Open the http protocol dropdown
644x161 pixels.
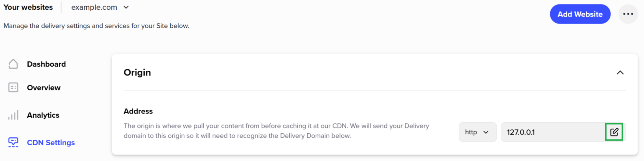(477, 132)
